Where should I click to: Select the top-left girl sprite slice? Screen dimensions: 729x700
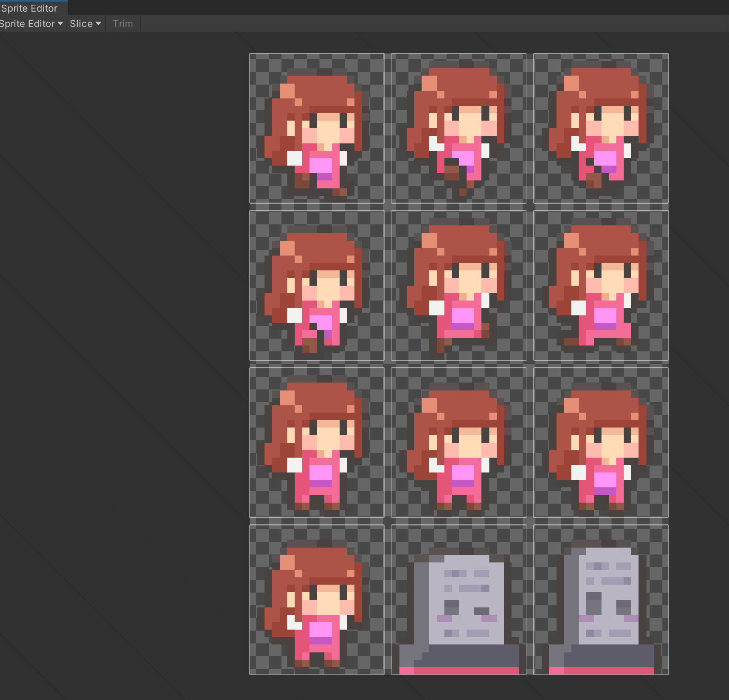tap(316, 128)
